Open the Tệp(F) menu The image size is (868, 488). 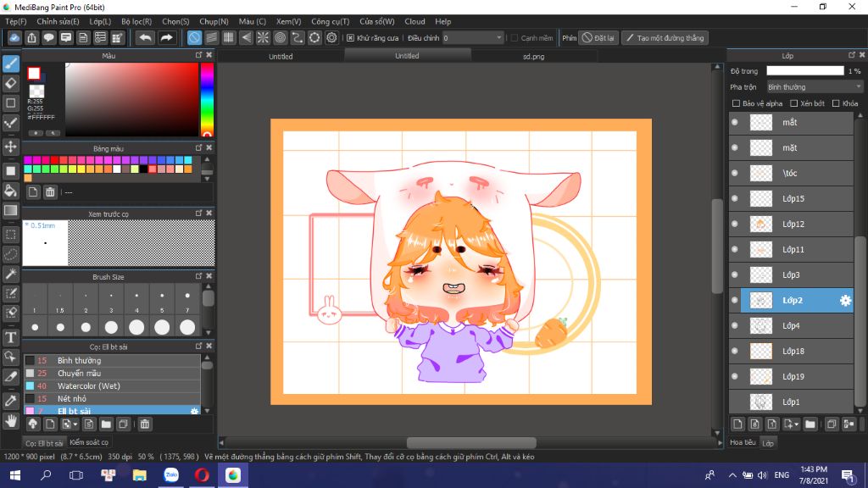[x=16, y=21]
